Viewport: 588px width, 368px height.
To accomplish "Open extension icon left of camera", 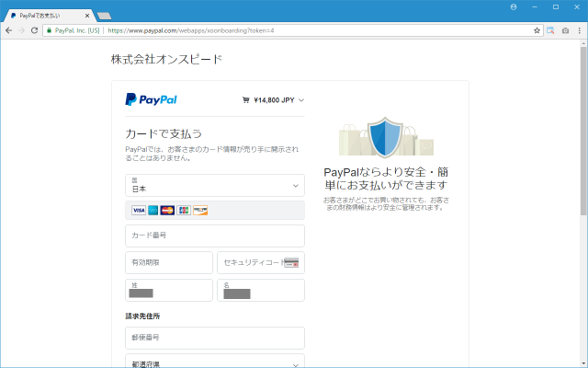I will point(550,30).
